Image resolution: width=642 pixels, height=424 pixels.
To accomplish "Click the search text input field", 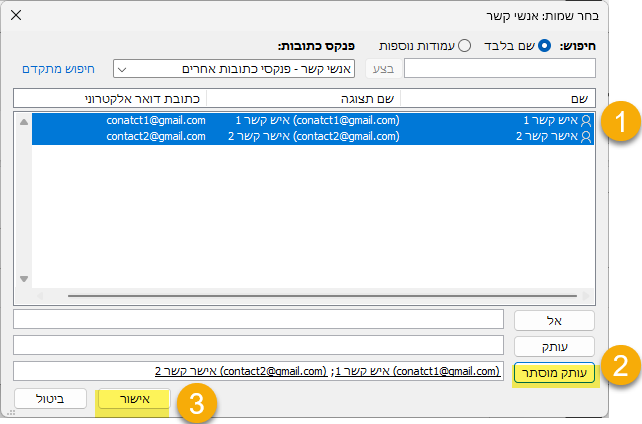I will pos(498,69).
